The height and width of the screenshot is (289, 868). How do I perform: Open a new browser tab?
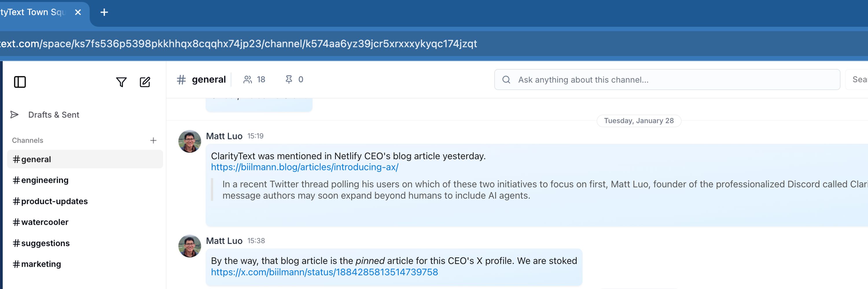(x=104, y=12)
